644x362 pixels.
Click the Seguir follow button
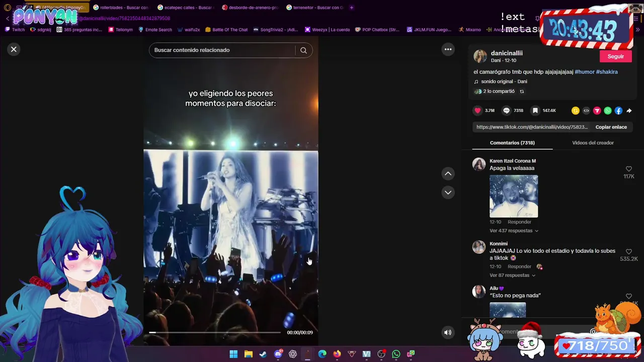615,56
